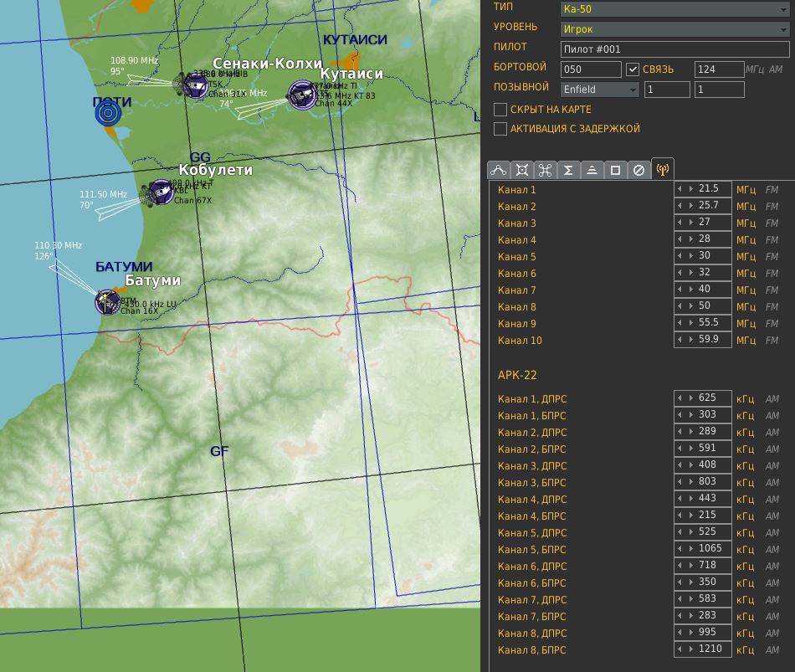Click the БАТУМИ city label on map

[124, 267]
